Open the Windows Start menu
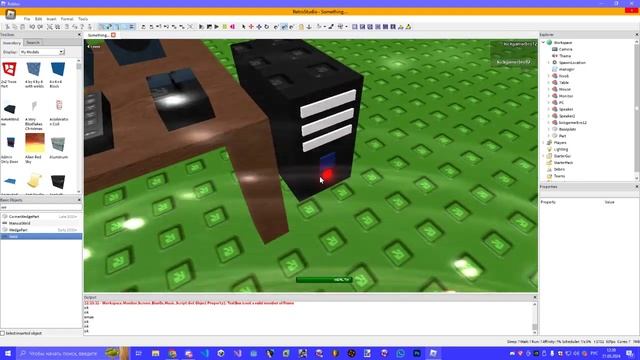The height and width of the screenshot is (360, 640). 8,353
